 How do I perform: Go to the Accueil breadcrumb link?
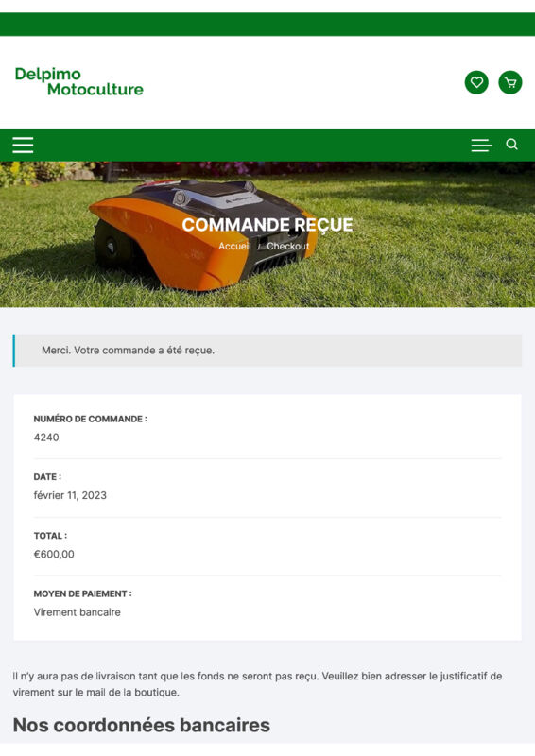pos(234,246)
